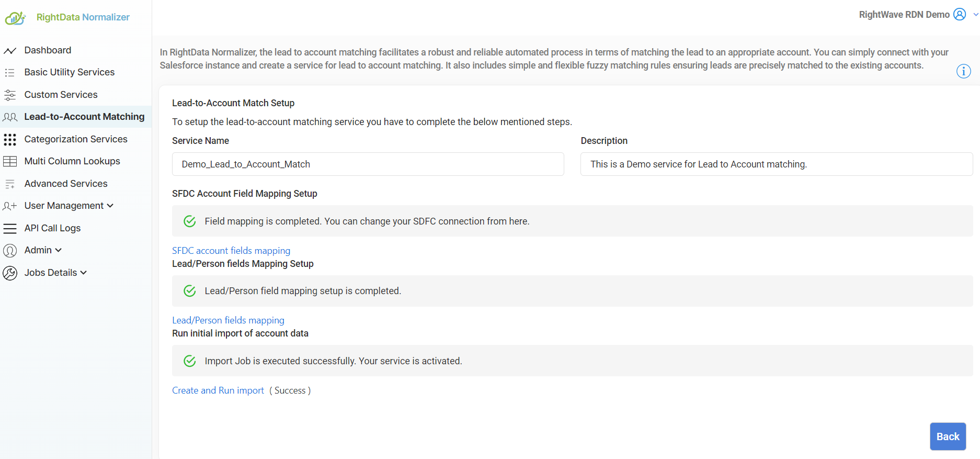The height and width of the screenshot is (459, 980).
Task: Click the blue Back button
Action: (948, 436)
